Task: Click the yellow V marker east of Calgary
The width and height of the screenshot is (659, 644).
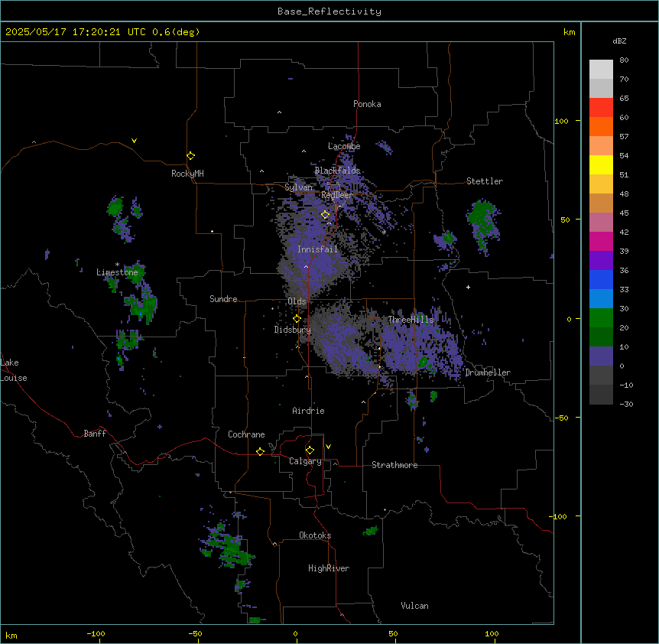Action: pos(328,447)
